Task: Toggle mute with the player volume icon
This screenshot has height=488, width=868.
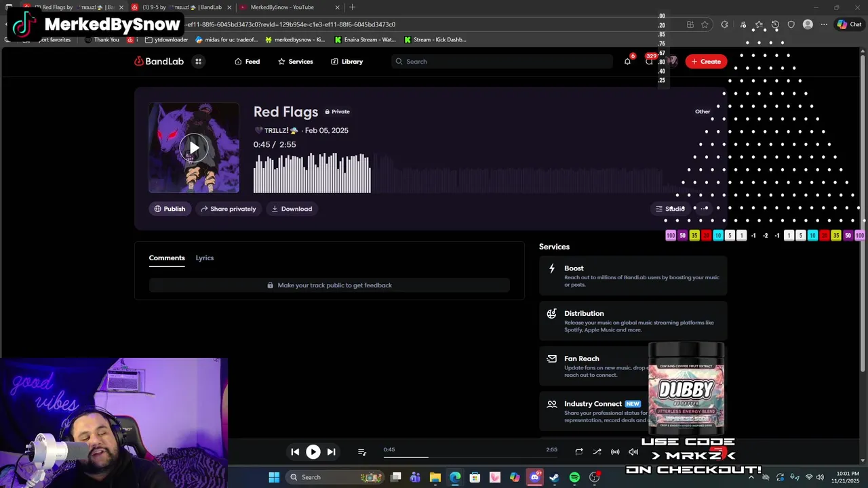Action: (x=633, y=451)
